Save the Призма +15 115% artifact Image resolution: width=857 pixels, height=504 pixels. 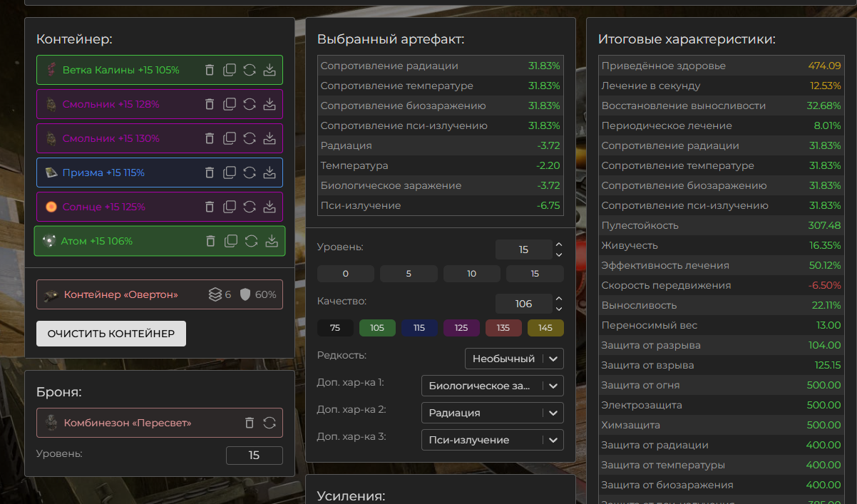click(x=270, y=173)
